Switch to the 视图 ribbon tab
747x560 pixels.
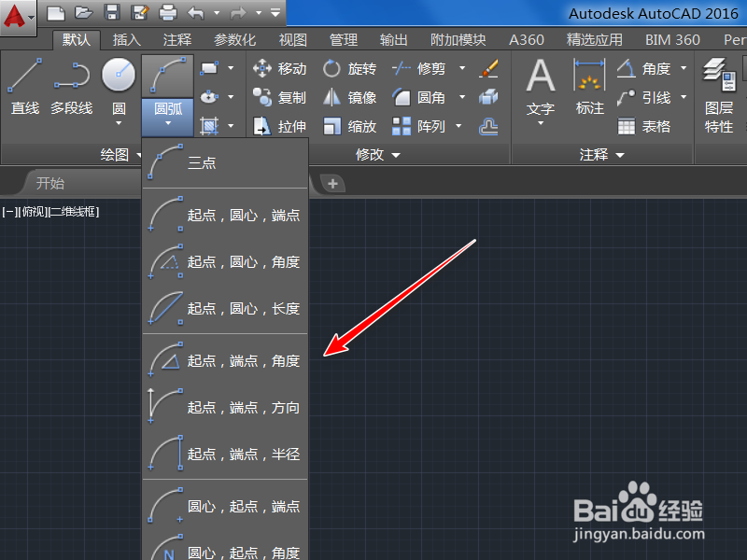click(x=293, y=39)
